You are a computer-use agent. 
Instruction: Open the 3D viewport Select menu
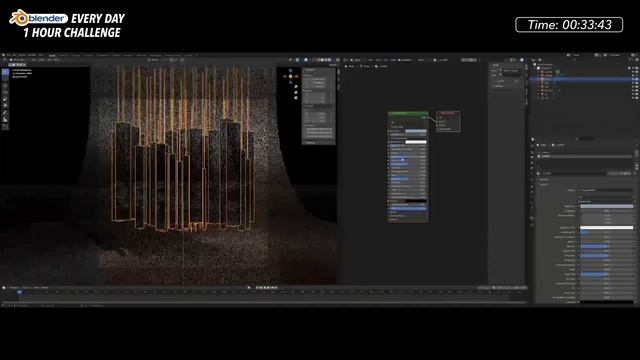pos(41,60)
